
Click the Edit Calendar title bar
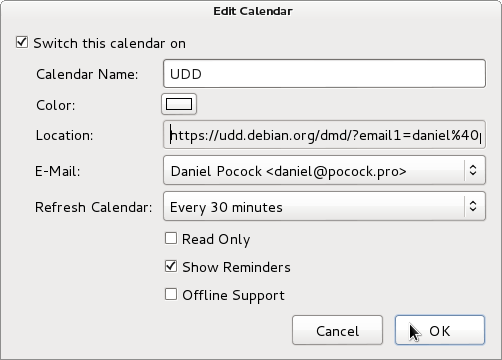(x=253, y=11)
